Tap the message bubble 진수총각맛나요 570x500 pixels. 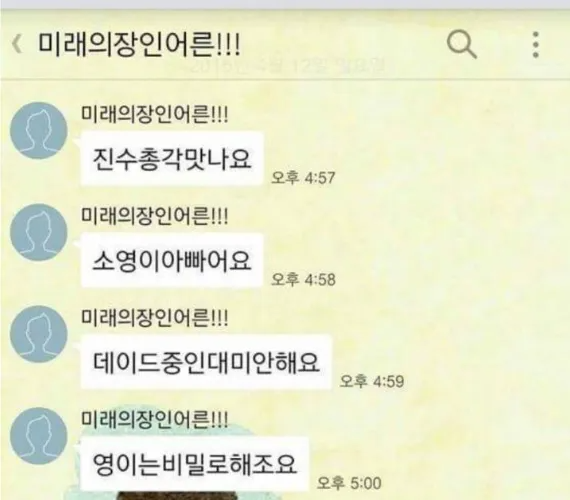[172, 159]
